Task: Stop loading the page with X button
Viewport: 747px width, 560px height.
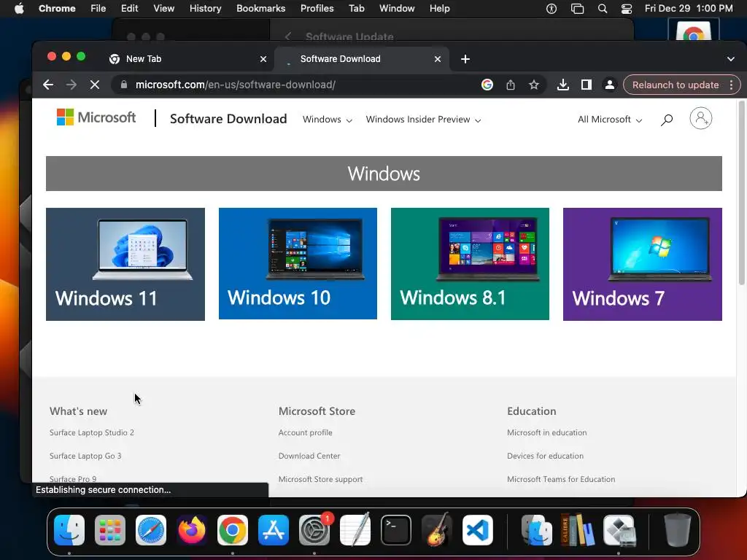Action: coord(95,85)
